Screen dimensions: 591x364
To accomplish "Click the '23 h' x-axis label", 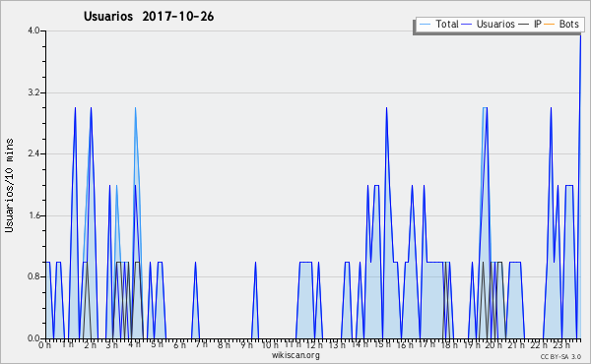I will 560,344.
